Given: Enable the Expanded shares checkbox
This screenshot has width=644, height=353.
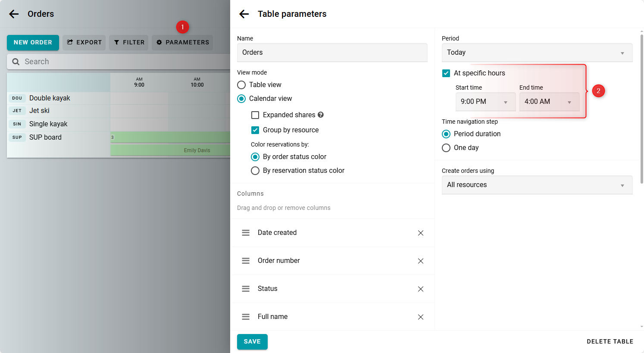Looking at the screenshot, I should click(x=255, y=115).
